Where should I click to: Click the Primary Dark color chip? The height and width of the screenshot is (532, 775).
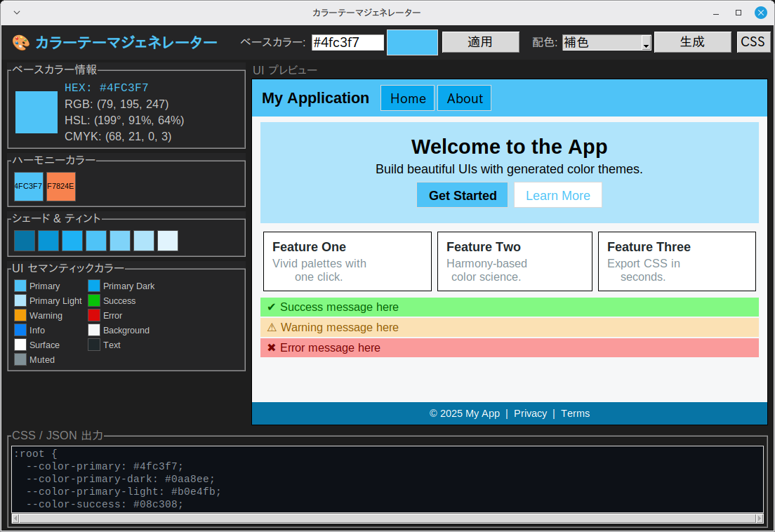[x=94, y=286]
